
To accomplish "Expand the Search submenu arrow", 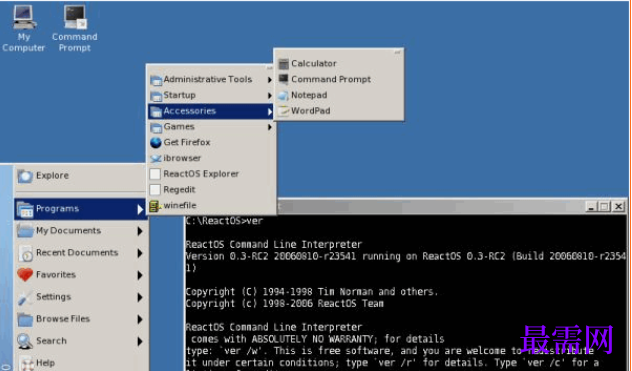I will coord(140,342).
